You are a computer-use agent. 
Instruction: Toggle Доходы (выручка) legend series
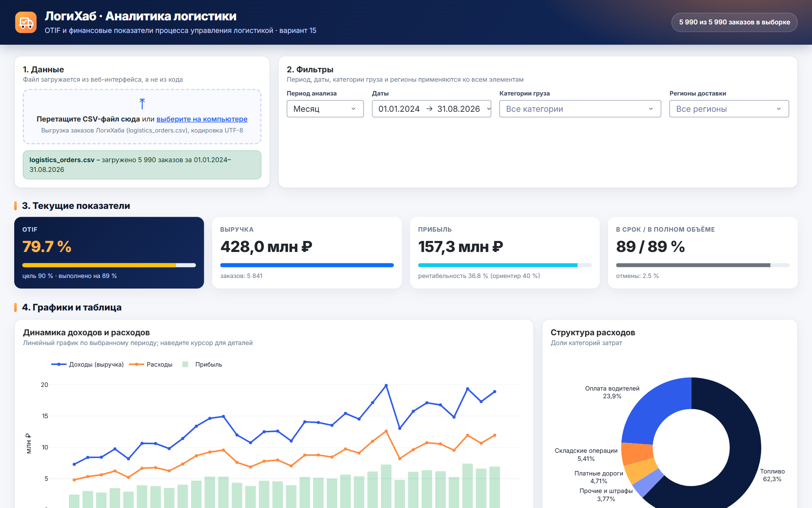88,365
